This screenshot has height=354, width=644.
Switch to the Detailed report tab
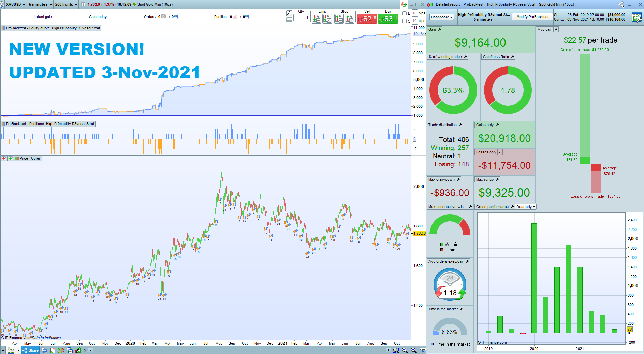point(448,4)
